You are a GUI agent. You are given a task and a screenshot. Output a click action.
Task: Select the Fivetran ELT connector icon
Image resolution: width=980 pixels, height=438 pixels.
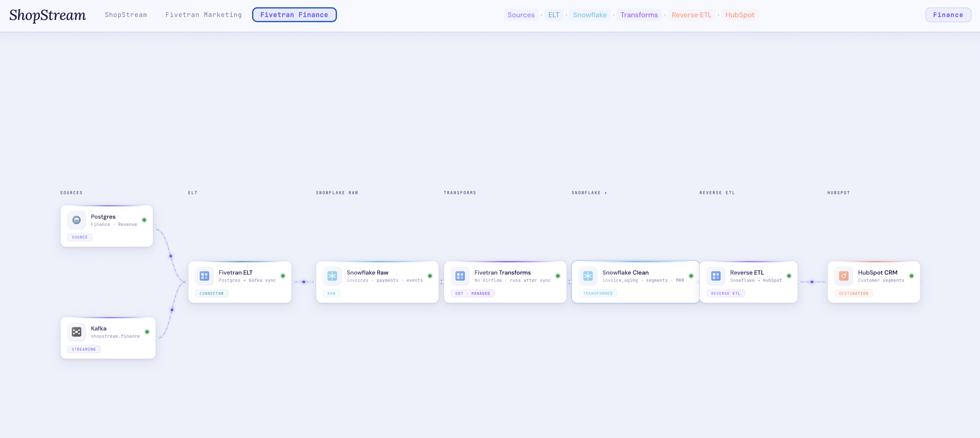pos(204,276)
